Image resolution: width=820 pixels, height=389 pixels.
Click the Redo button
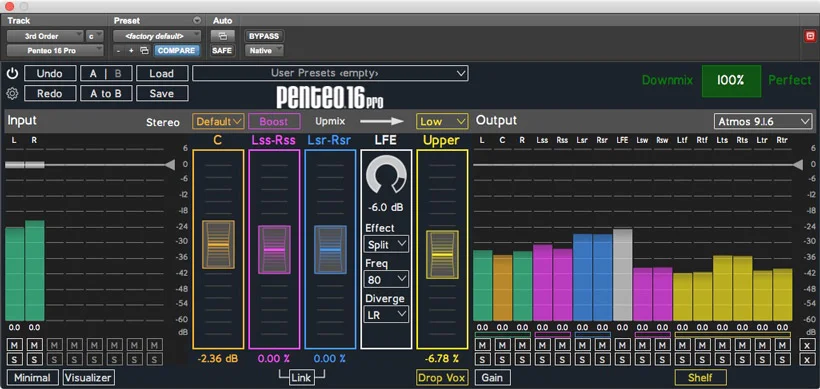click(x=50, y=94)
